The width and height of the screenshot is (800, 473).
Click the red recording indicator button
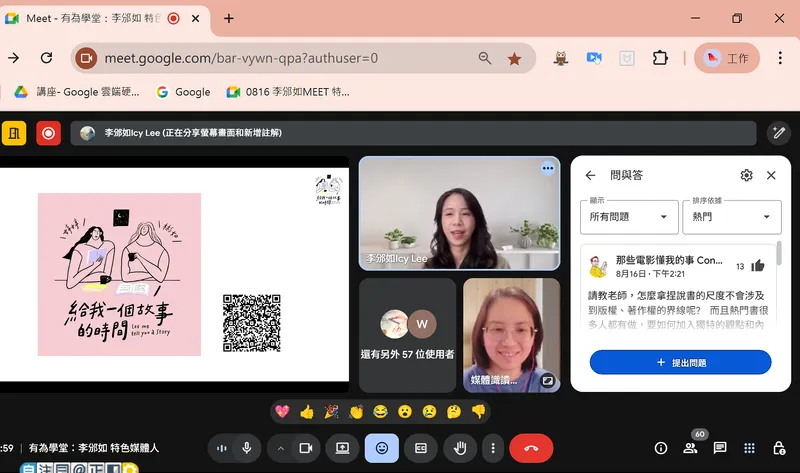(x=48, y=133)
